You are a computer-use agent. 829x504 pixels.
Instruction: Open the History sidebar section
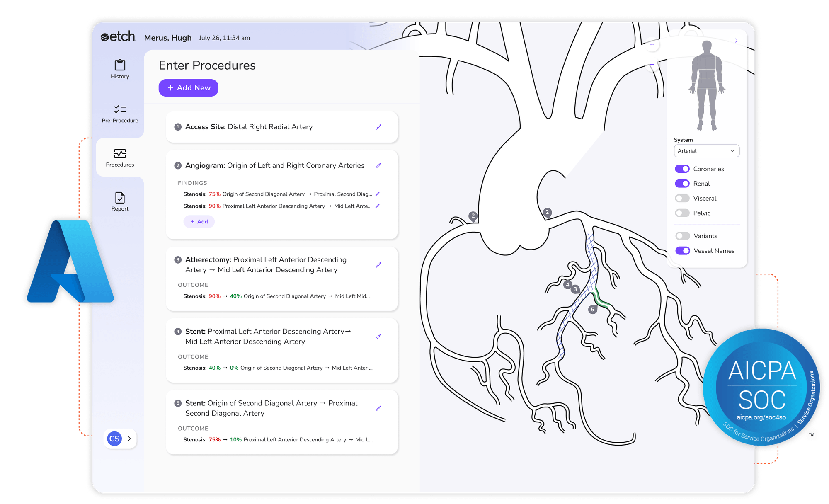tap(120, 69)
